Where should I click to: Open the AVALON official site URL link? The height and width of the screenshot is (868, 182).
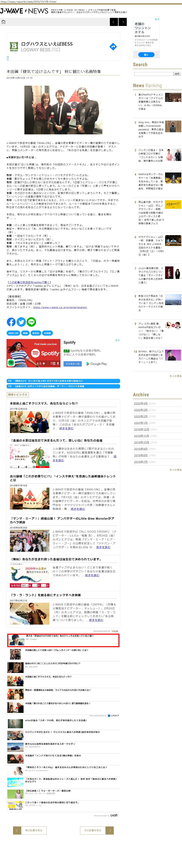[60, 307]
